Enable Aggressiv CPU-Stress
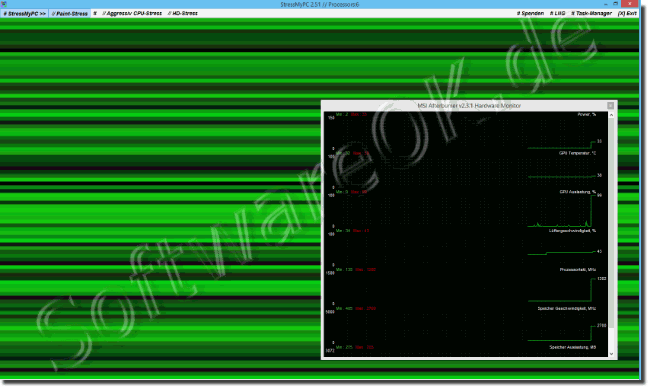648x387 pixels. pyautogui.click(x=132, y=13)
